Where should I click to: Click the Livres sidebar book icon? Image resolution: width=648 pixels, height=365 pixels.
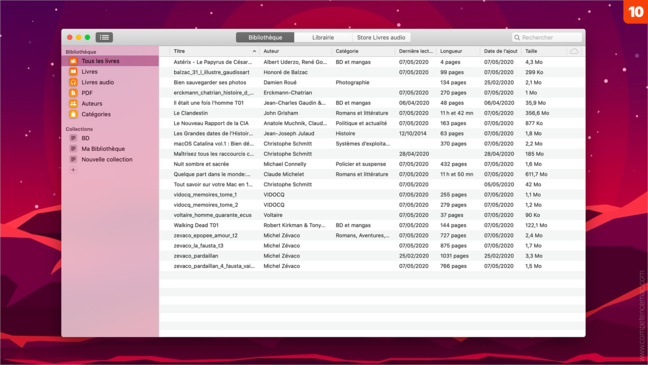tap(73, 72)
